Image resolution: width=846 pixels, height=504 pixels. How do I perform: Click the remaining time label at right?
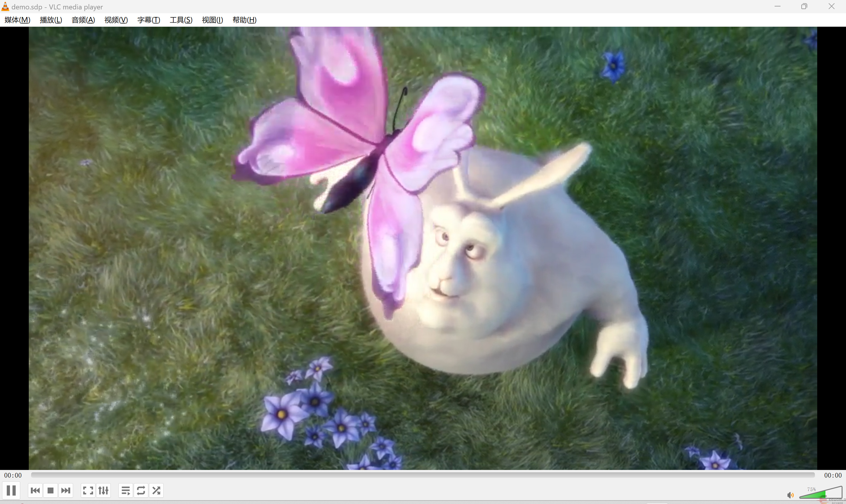click(833, 475)
